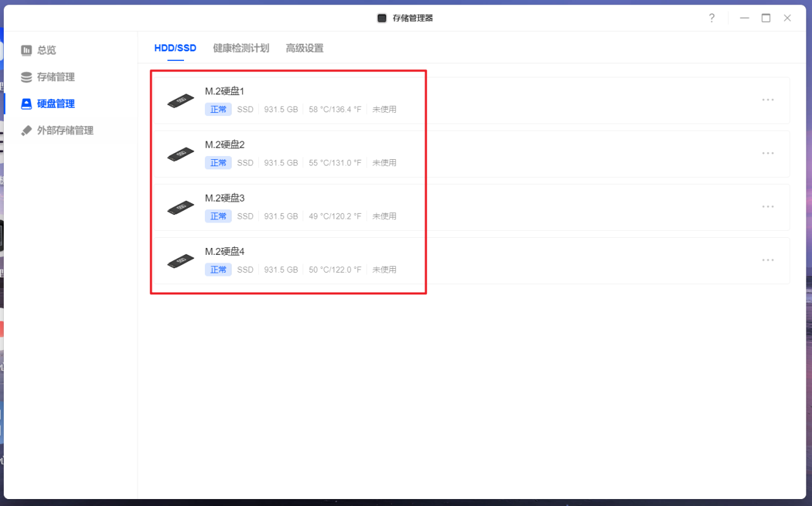Click the 存储管理器 title bar app icon
Viewport: 812px width, 506px height.
click(x=381, y=18)
